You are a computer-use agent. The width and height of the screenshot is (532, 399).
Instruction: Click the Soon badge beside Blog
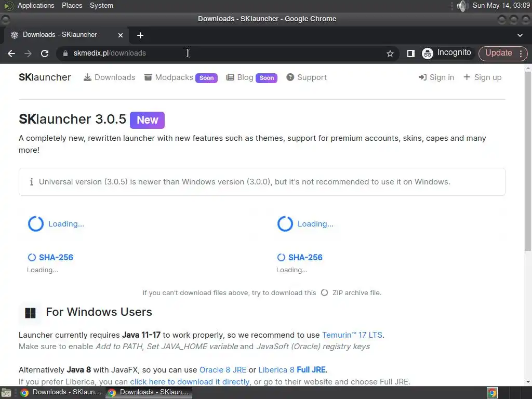pyautogui.click(x=267, y=78)
